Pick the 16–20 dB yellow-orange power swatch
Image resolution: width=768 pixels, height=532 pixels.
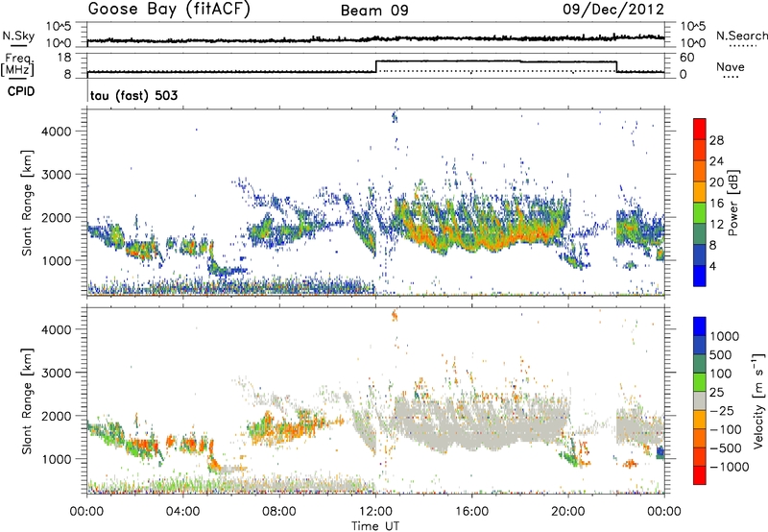pyautogui.click(x=700, y=192)
